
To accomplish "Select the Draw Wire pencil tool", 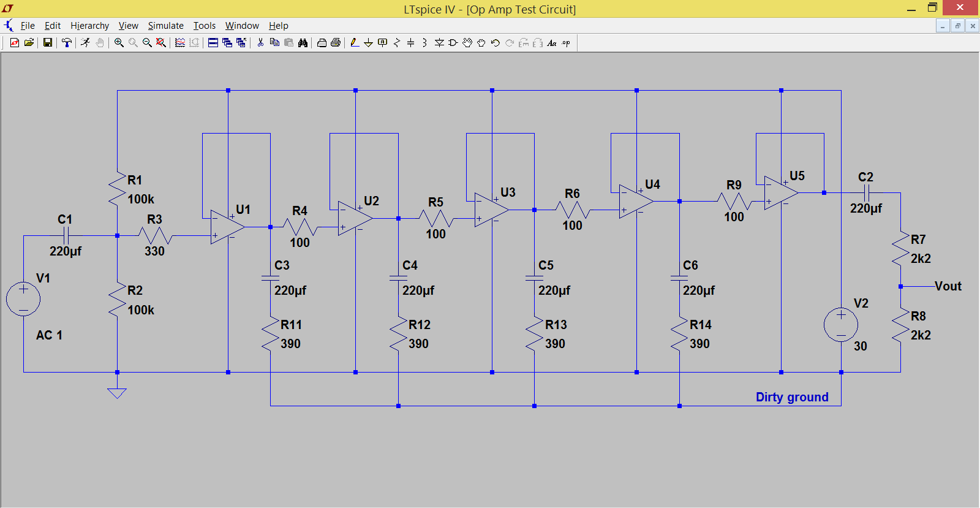I will click(354, 42).
